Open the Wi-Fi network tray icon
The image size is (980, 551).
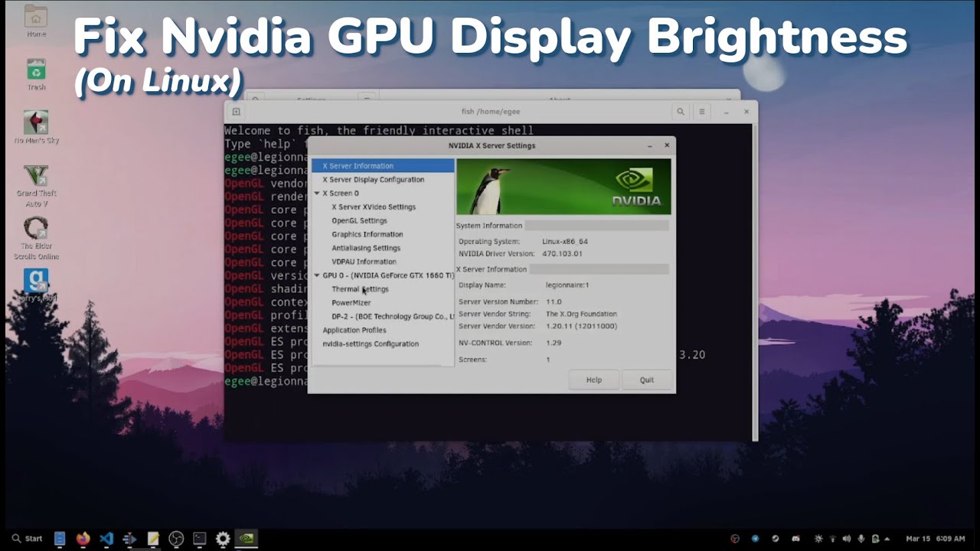coord(833,539)
